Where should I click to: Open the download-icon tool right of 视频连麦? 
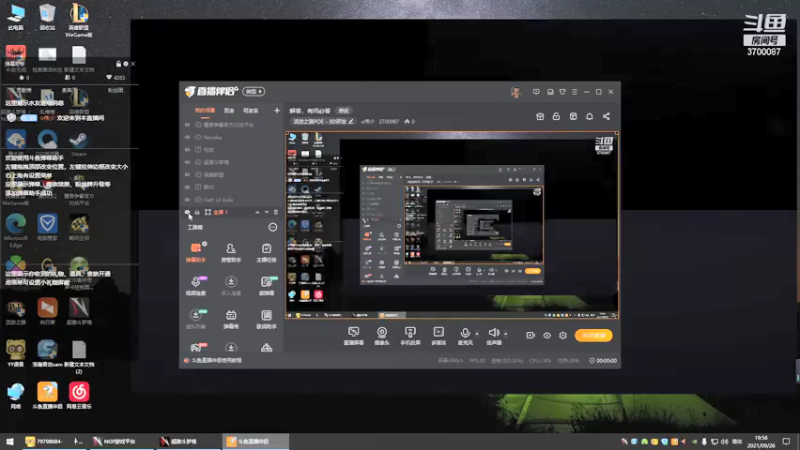click(x=231, y=286)
